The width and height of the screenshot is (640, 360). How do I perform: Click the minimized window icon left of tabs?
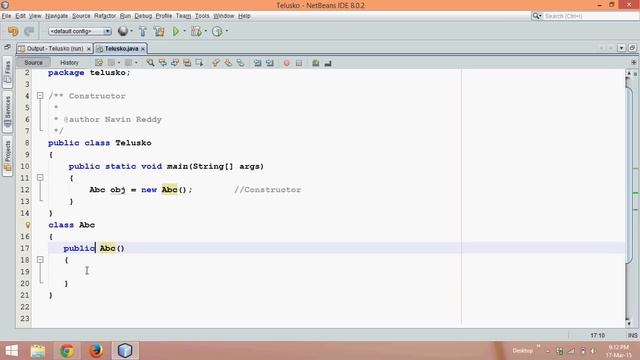[x=7, y=47]
